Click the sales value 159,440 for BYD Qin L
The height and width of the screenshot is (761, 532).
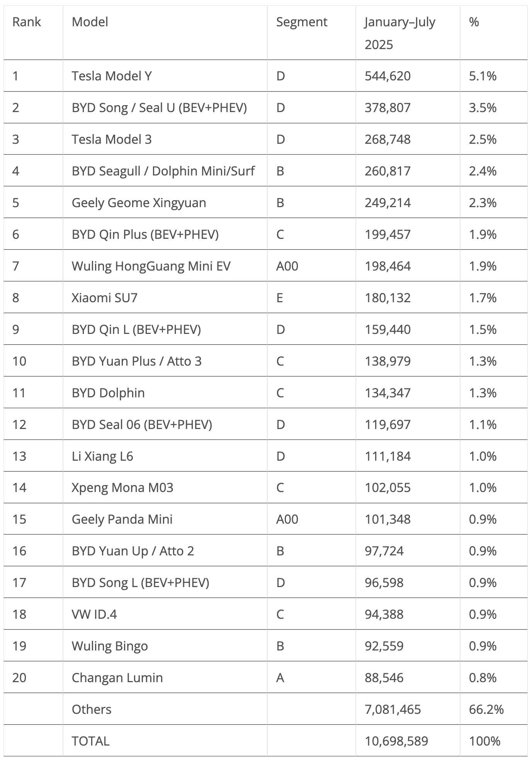click(388, 330)
